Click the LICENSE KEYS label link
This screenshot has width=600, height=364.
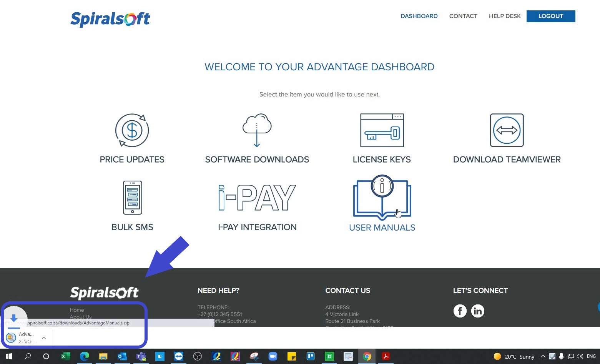(x=382, y=160)
